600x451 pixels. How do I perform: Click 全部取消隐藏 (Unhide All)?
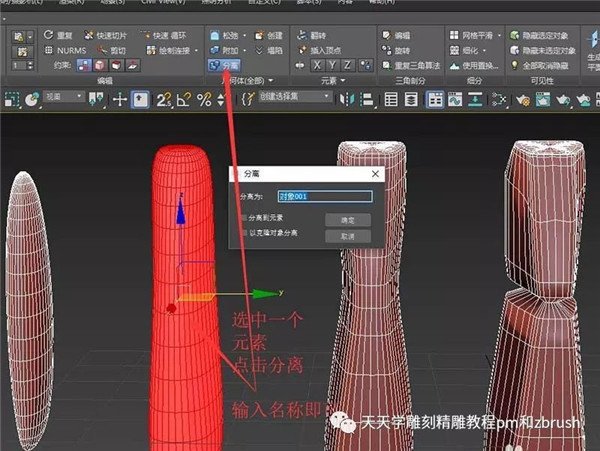(x=539, y=65)
